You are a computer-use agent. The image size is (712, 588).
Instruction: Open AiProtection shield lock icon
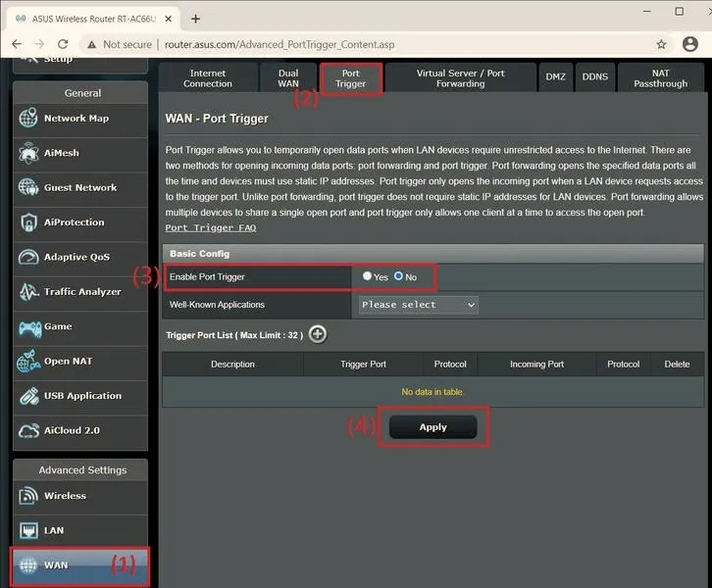tap(28, 222)
